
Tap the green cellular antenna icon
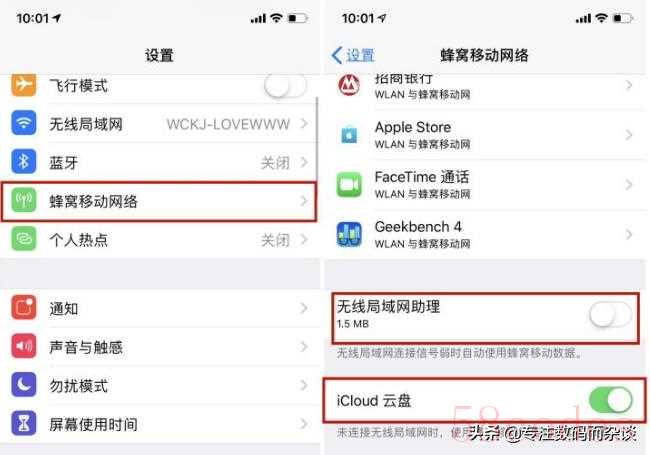(24, 200)
